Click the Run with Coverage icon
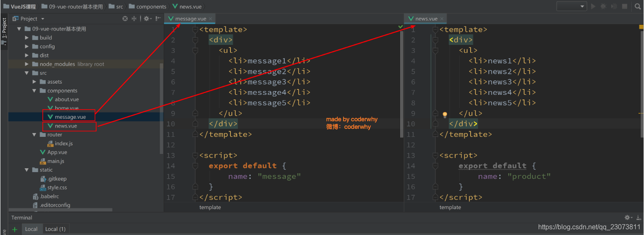644x235 pixels. tap(614, 6)
